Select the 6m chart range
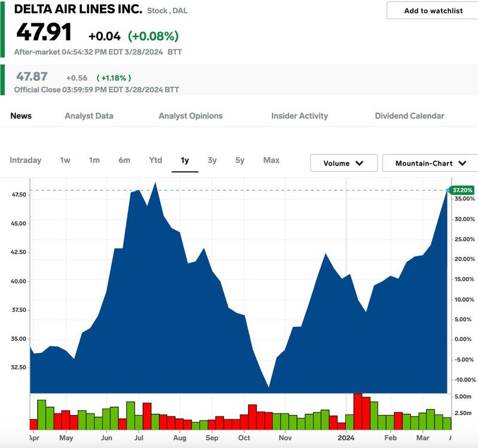Viewport: 478px width, 448px height. point(124,160)
